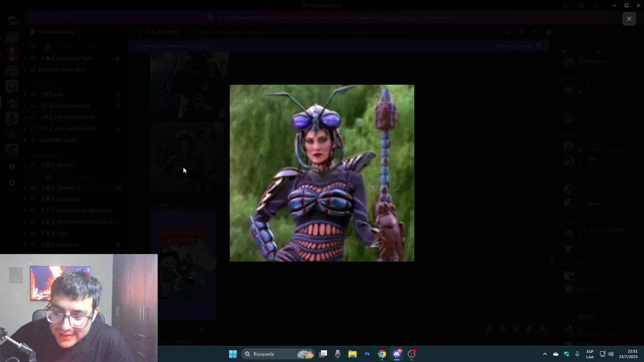Open the Windows Start menu

click(x=233, y=354)
